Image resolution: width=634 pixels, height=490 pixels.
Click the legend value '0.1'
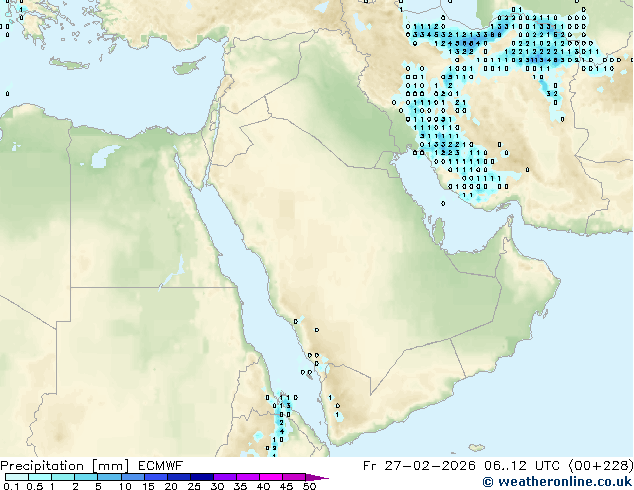[x=11, y=486]
